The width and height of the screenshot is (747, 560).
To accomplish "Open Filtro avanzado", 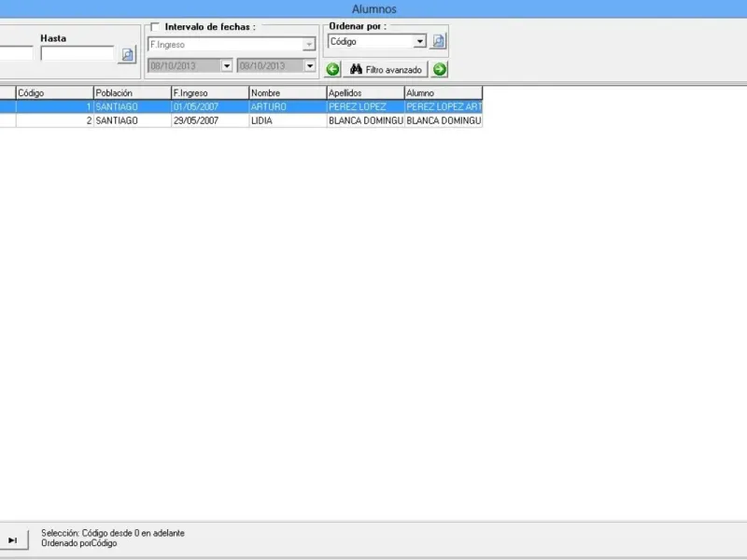I will click(386, 69).
